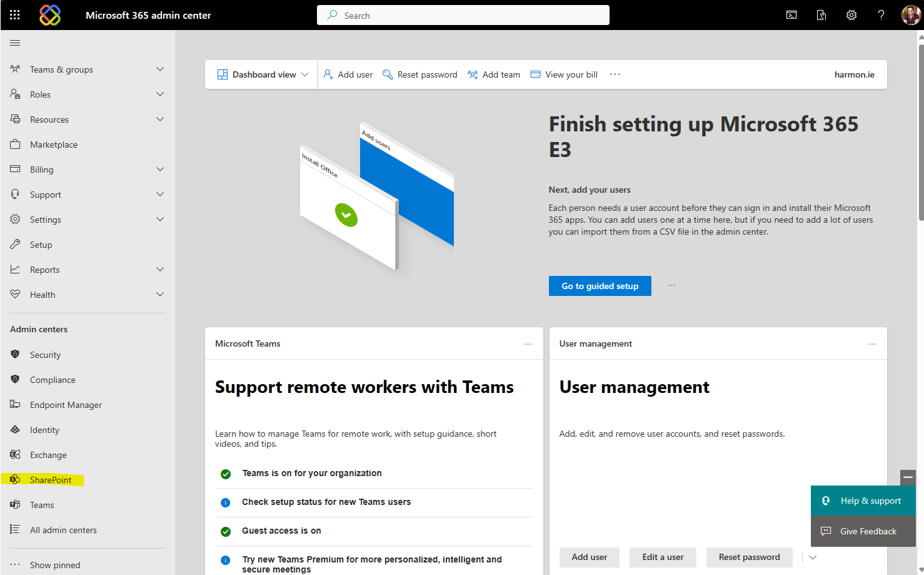
Task: Click the Roles icon in sidebar
Action: (x=15, y=94)
